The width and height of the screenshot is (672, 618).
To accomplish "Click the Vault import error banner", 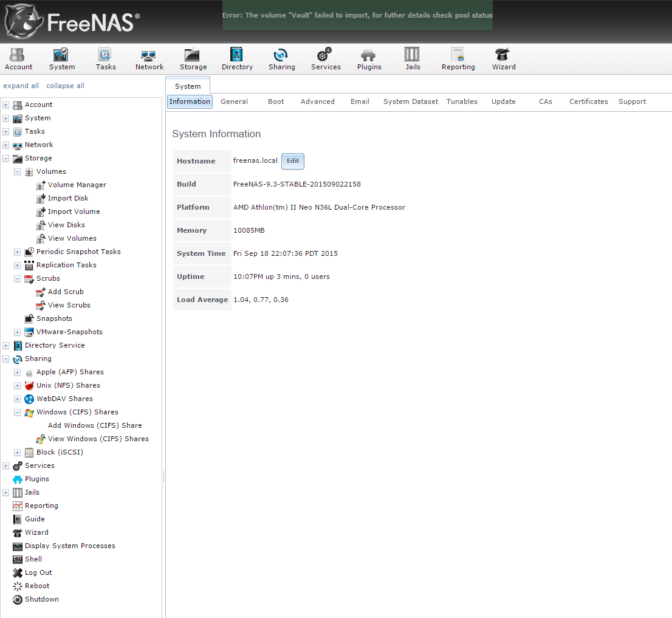I will click(357, 15).
